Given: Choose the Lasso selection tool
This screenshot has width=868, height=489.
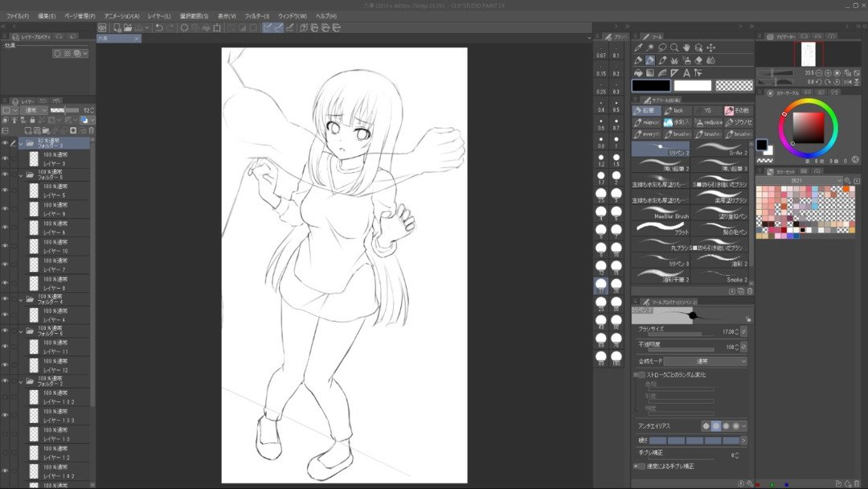Looking at the screenshot, I should tap(662, 48).
